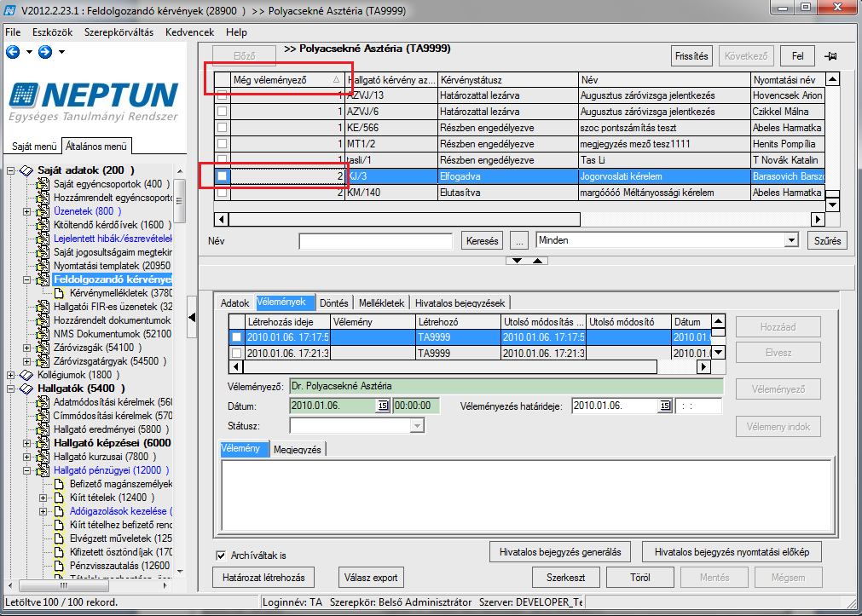Open the Minden filter dropdown
The image size is (862, 616).
coord(791,240)
